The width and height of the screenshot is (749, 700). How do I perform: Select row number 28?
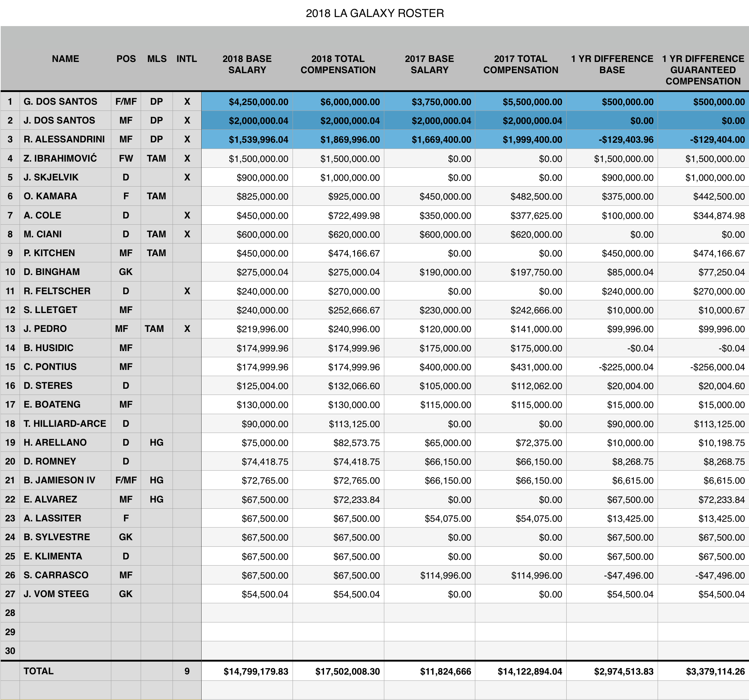pos(10,613)
